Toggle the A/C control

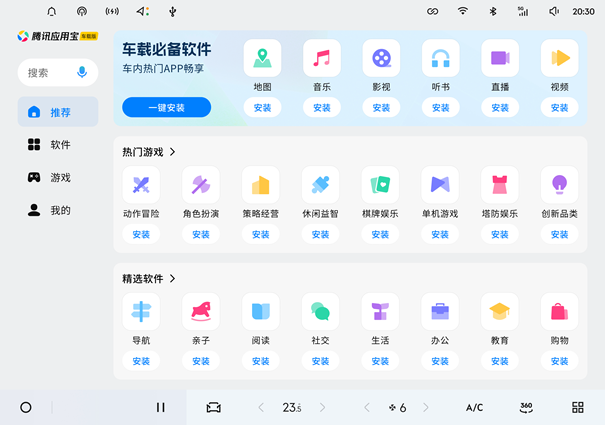474,408
